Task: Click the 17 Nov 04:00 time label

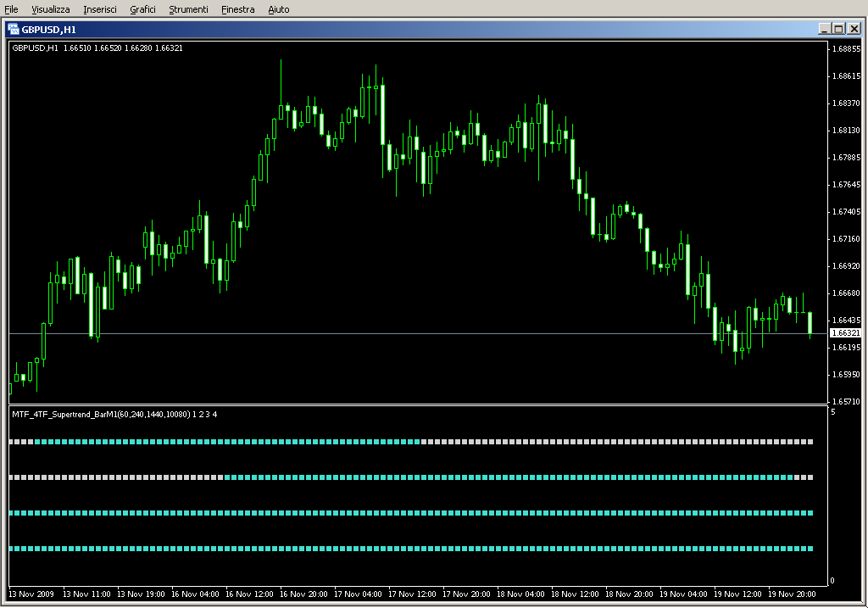Action: [358, 594]
